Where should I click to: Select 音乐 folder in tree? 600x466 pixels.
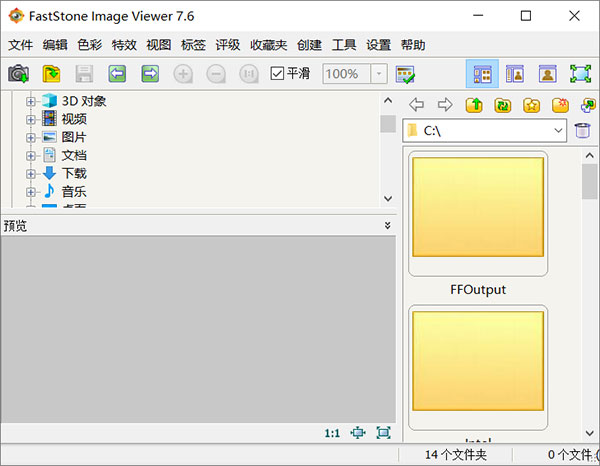click(74, 191)
